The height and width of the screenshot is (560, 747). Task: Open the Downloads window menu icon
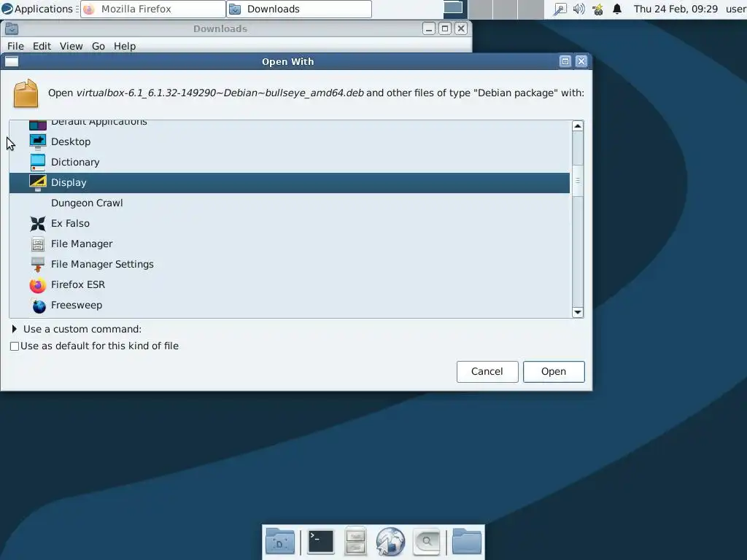click(12, 28)
